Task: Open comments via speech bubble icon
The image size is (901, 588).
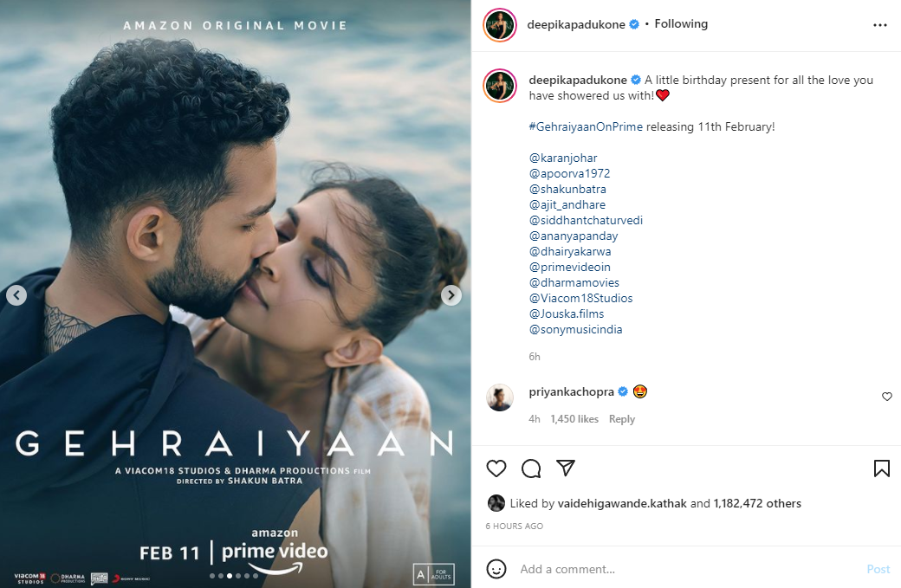Action: (x=531, y=468)
